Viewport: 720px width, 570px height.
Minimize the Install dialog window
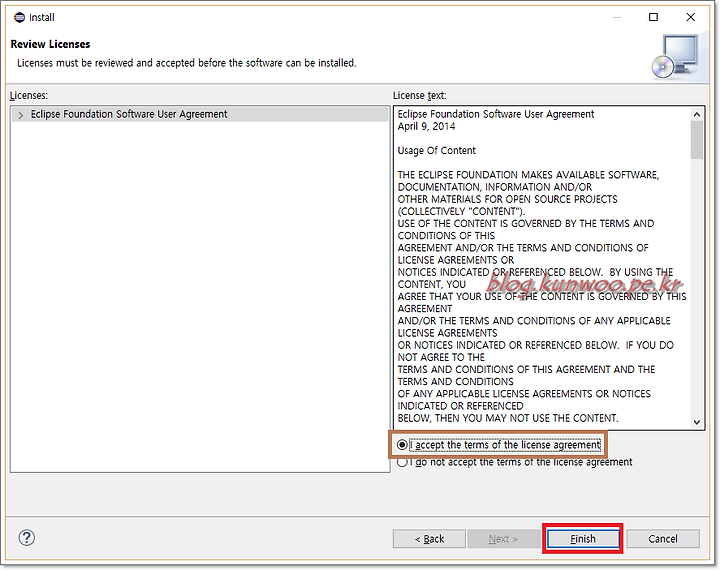pyautogui.click(x=617, y=17)
